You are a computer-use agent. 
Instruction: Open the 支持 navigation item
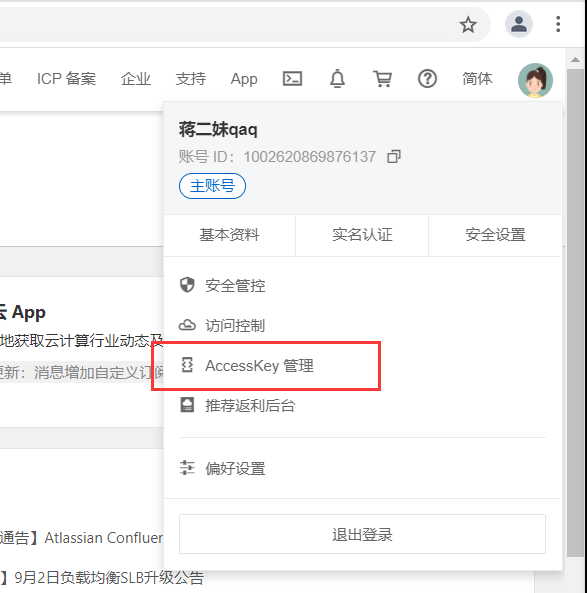[191, 79]
